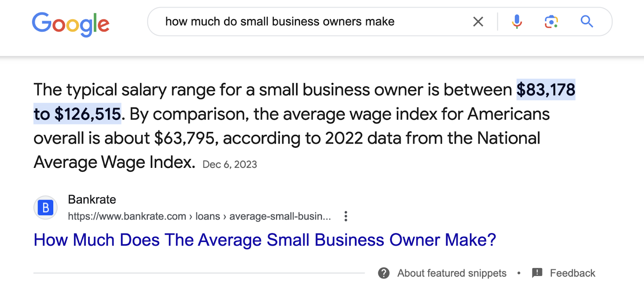
Task: Click the Dec 6, 2023 date text
Action: pyautogui.click(x=229, y=164)
